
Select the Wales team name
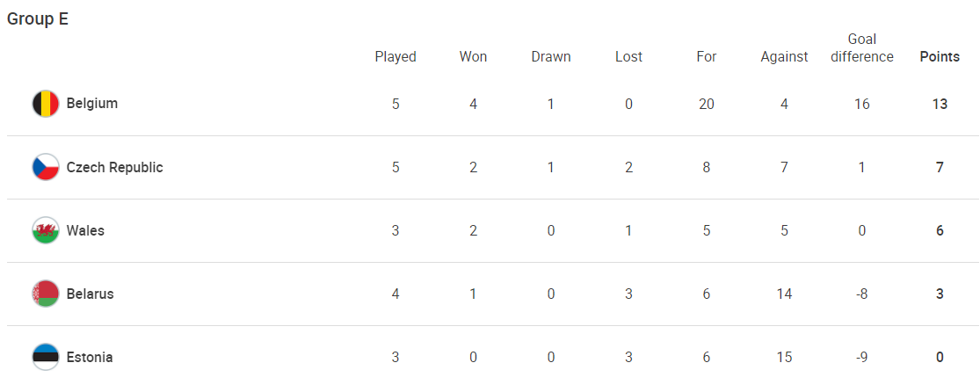(85, 230)
